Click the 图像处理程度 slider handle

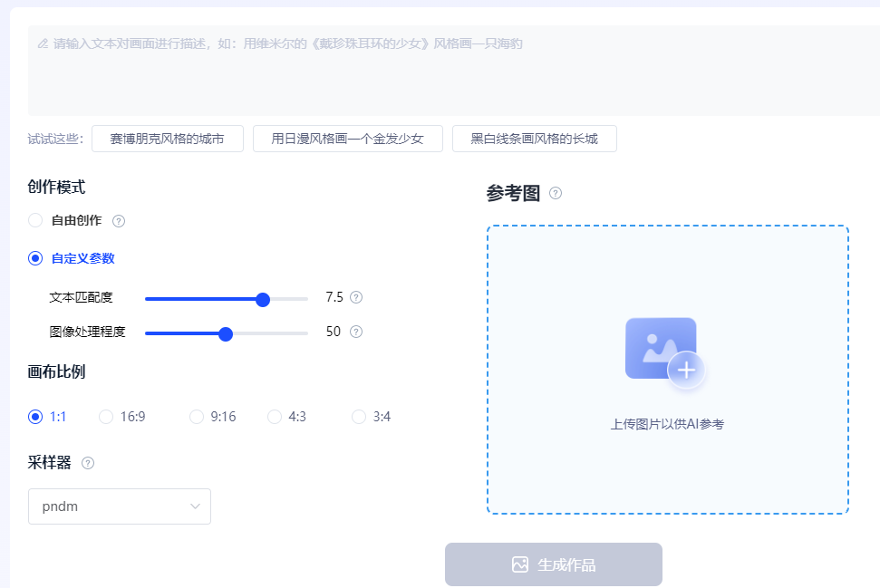[x=226, y=334]
